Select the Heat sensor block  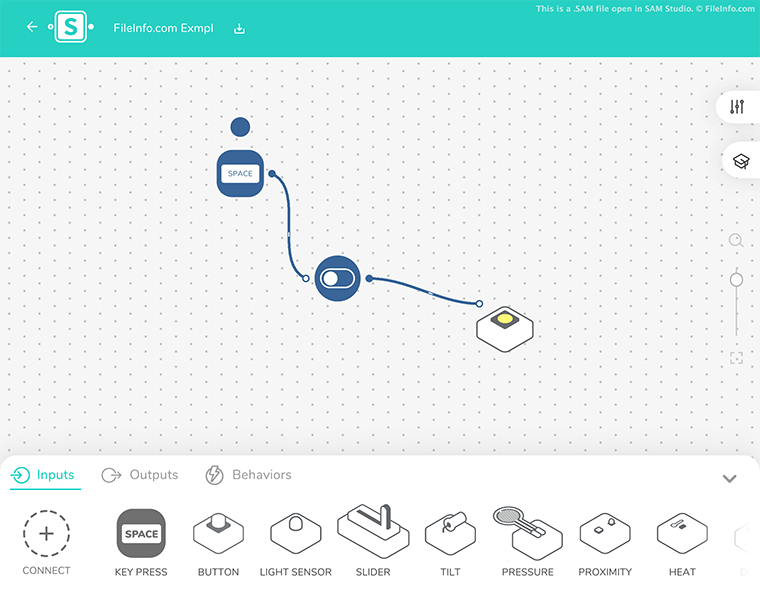pos(682,534)
